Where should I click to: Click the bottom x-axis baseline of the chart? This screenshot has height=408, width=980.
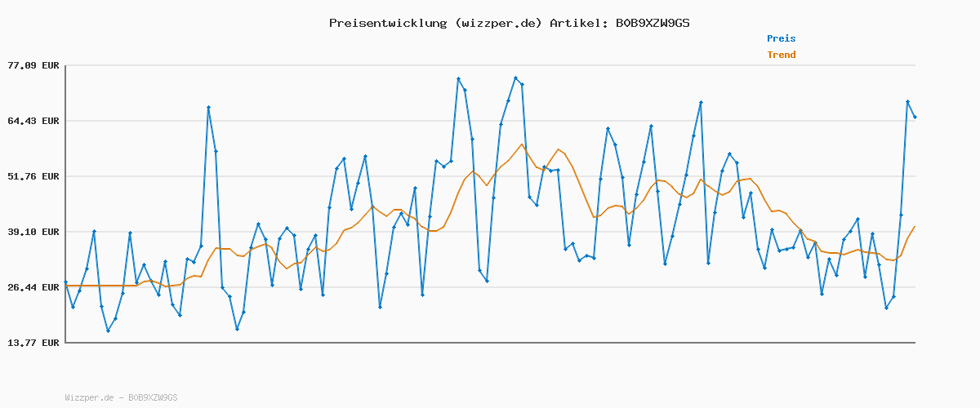pos(490,342)
